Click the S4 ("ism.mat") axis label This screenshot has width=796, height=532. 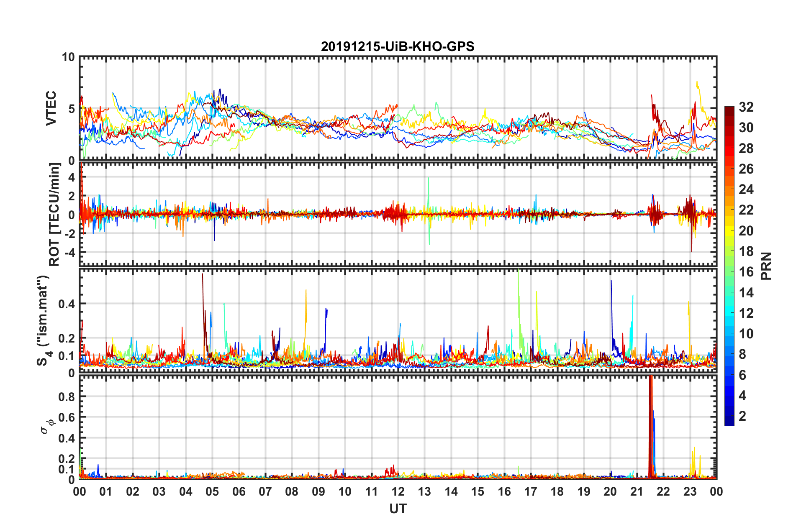tap(44, 320)
